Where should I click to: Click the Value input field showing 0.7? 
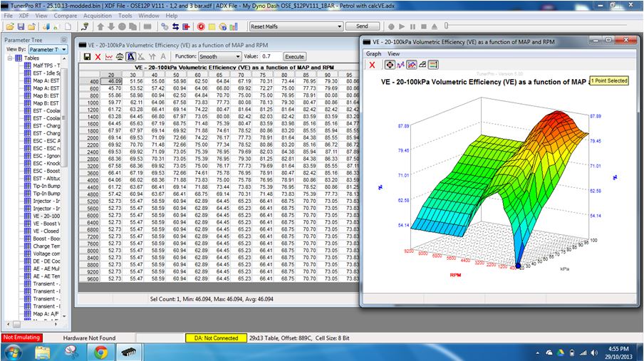click(x=271, y=56)
